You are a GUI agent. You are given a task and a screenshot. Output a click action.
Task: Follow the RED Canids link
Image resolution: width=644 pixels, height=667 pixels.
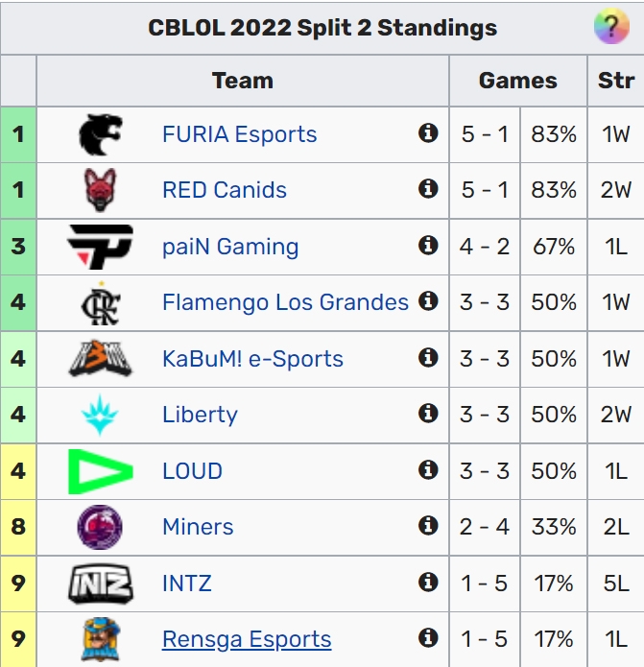click(x=225, y=190)
